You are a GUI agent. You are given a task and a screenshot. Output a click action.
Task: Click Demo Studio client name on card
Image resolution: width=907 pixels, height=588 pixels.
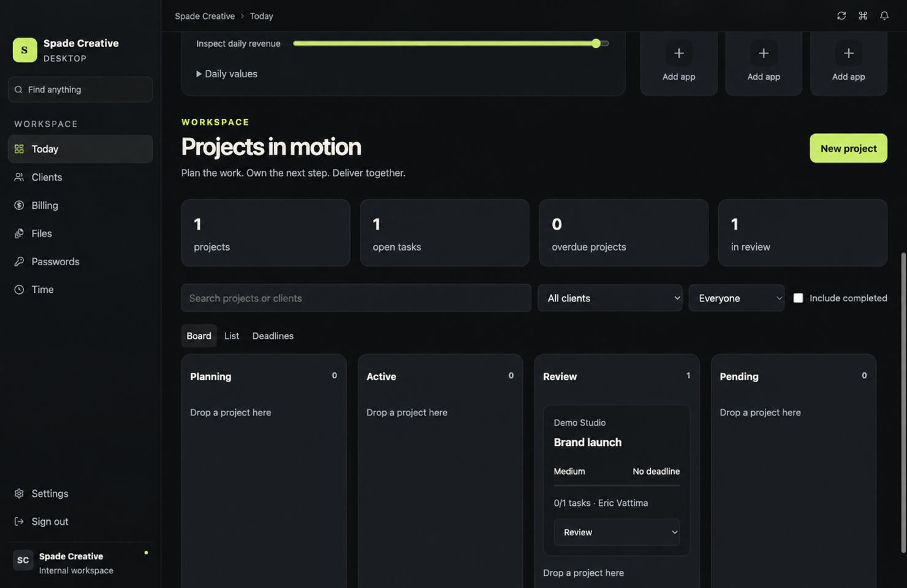(580, 423)
